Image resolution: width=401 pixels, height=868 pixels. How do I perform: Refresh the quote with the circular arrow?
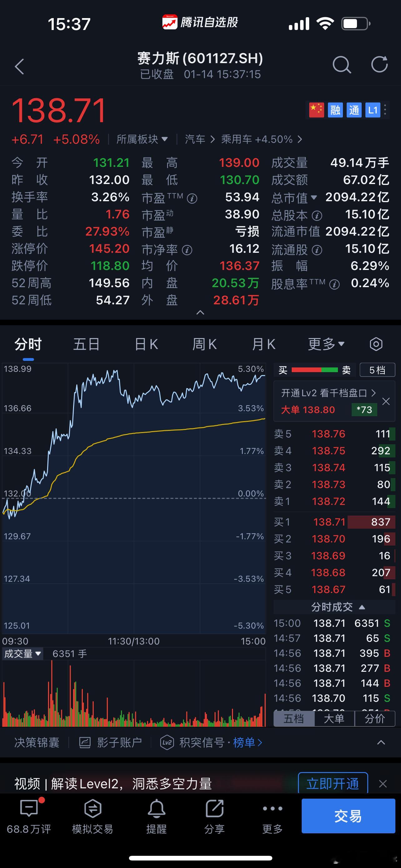379,64
